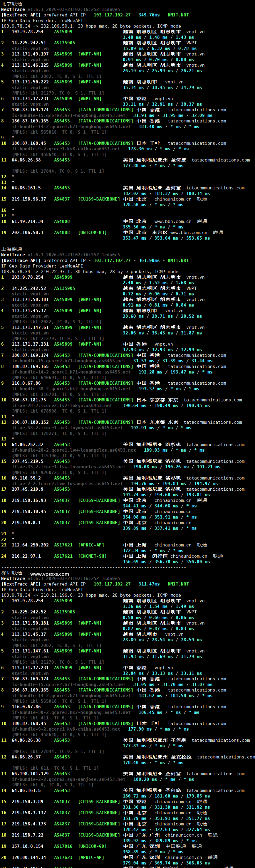
Task: Select hop IP 219.158.7.22
Action: click(x=28, y=835)
